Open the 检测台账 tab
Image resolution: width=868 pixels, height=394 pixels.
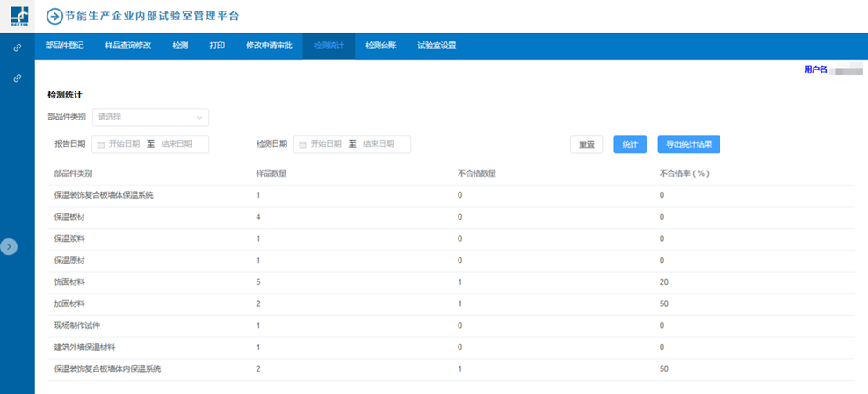tap(380, 46)
